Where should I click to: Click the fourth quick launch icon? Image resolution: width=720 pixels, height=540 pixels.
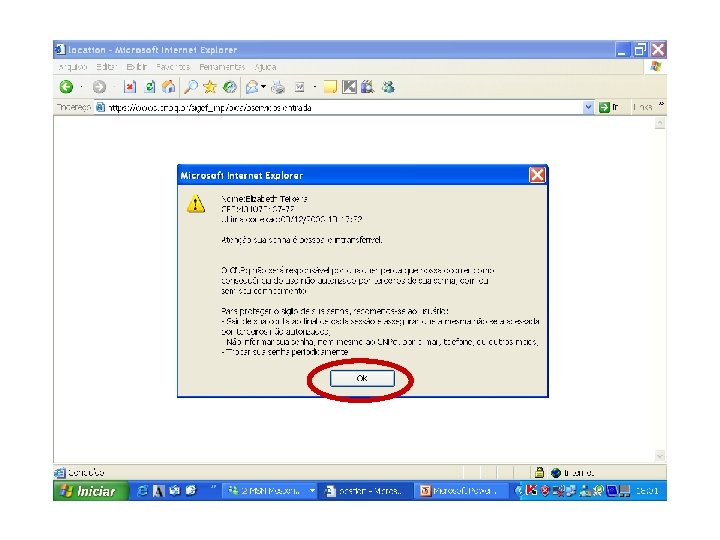pyautogui.click(x=191, y=491)
